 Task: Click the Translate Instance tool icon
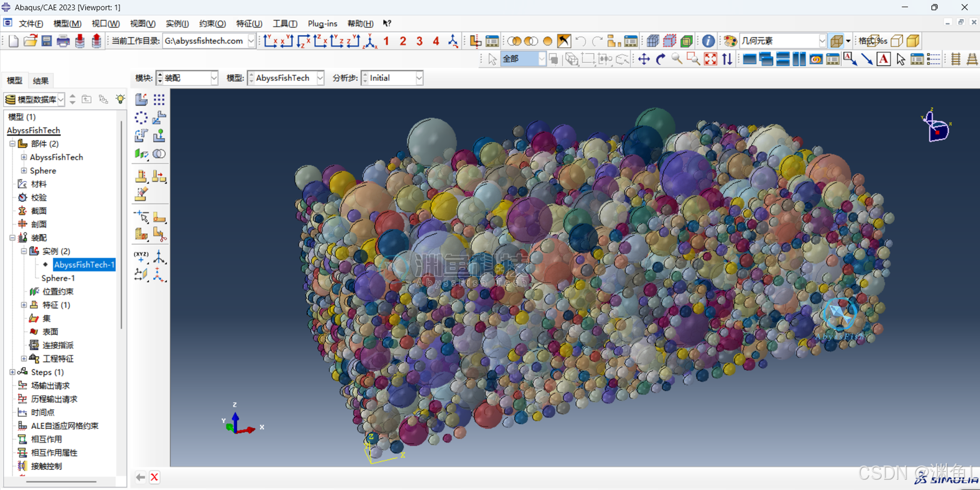click(x=159, y=118)
